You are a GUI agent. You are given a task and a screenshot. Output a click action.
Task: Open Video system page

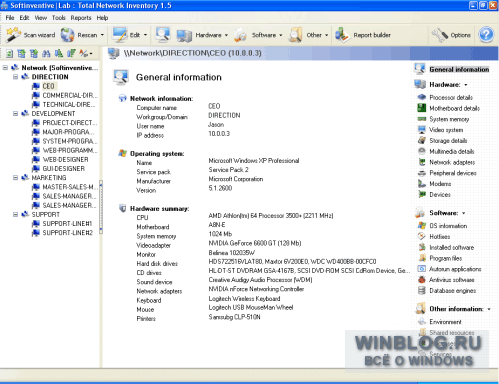coord(446,130)
